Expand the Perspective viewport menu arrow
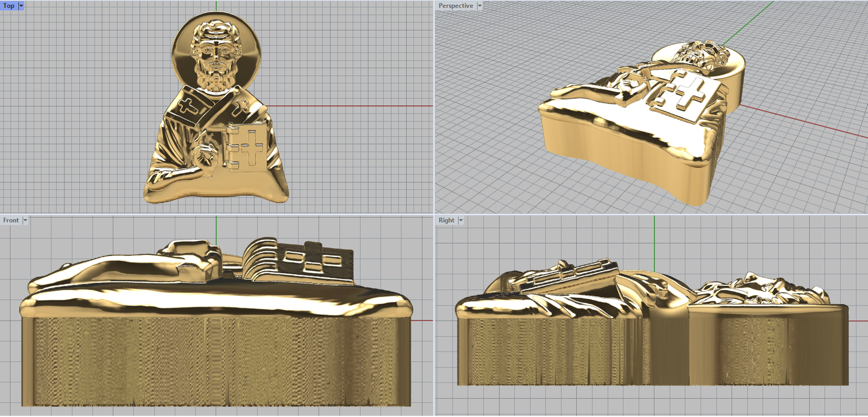This screenshot has width=868, height=417. [480, 5]
